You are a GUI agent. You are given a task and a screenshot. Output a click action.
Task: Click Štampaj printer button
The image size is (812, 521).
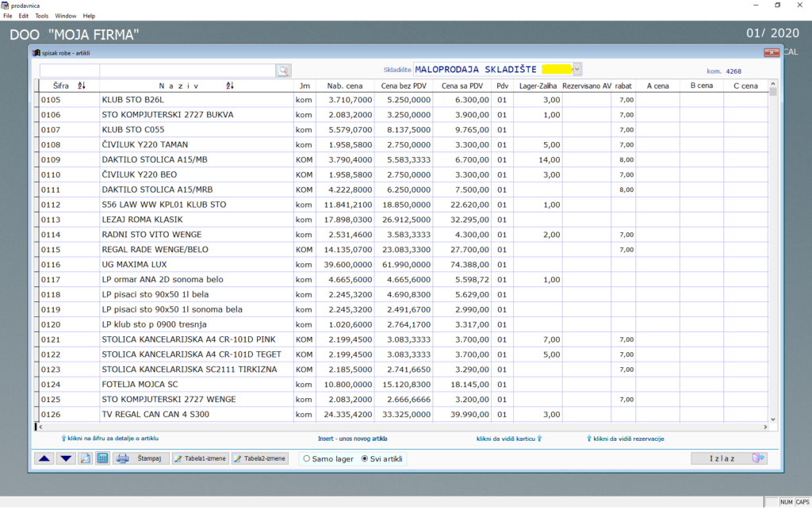click(140, 458)
